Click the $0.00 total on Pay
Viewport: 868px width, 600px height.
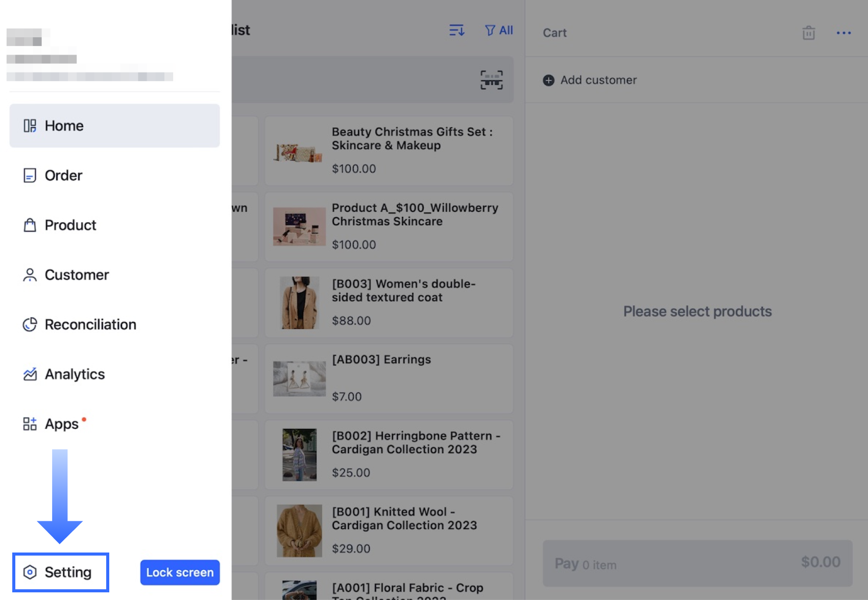821,562
